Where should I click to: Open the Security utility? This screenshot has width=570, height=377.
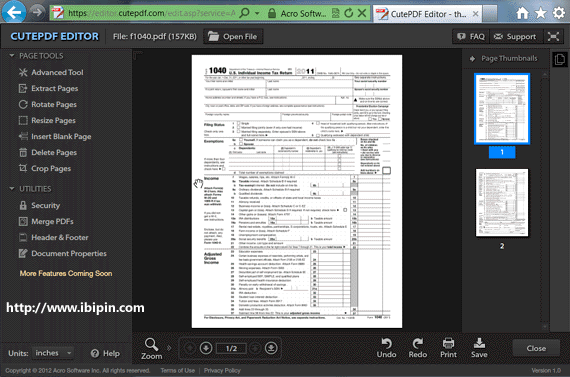coord(39,205)
